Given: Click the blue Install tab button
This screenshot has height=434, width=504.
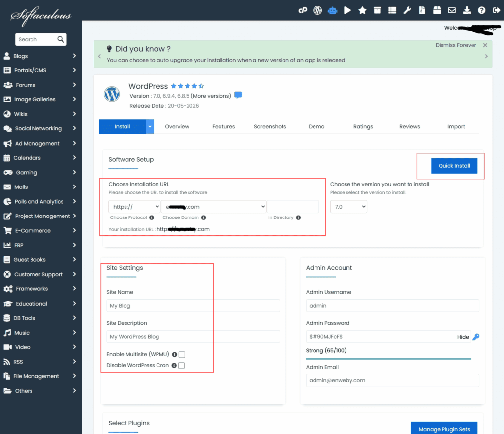Looking at the screenshot, I should click(123, 126).
